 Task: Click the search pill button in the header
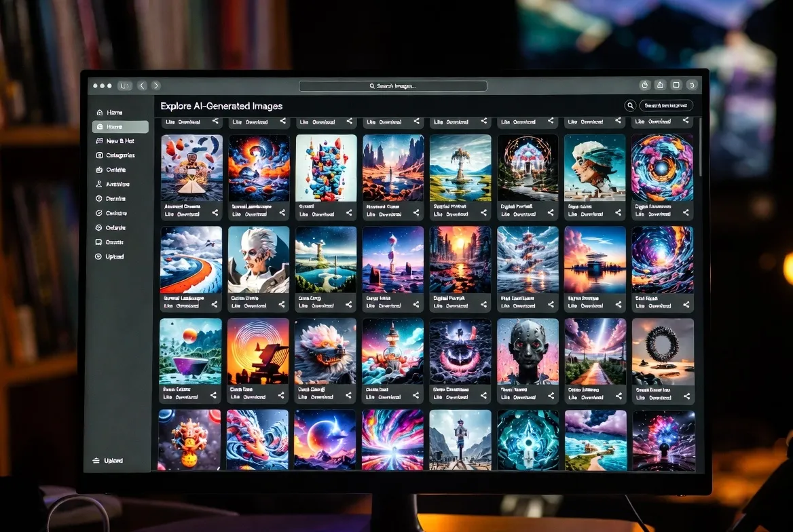pos(666,106)
